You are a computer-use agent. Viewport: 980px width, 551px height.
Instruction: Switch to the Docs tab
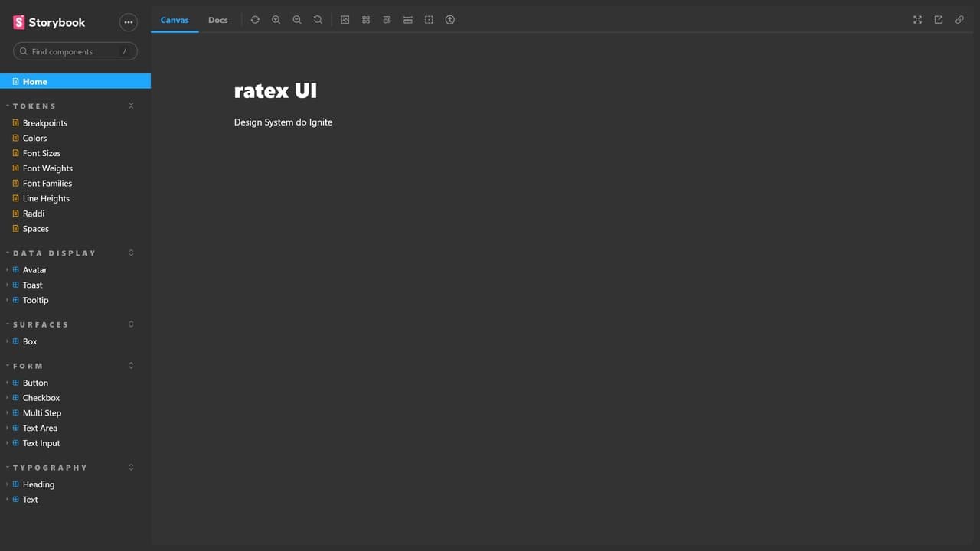pos(218,20)
